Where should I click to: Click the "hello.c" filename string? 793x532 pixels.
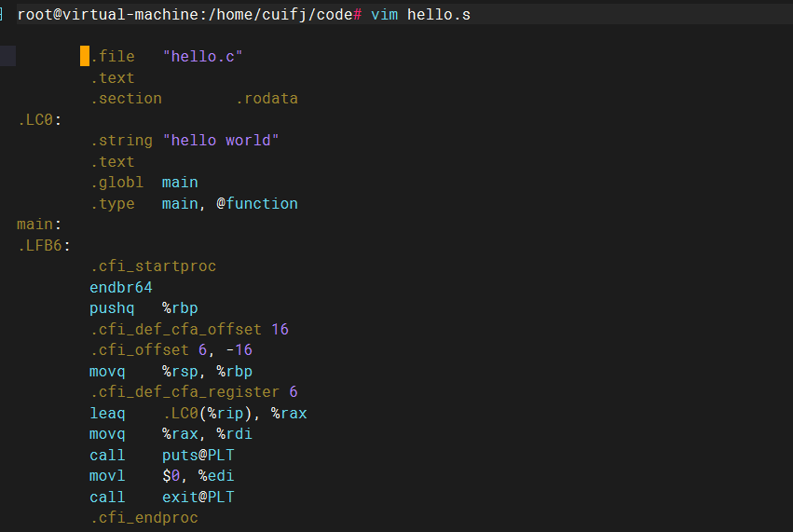[x=202, y=57]
